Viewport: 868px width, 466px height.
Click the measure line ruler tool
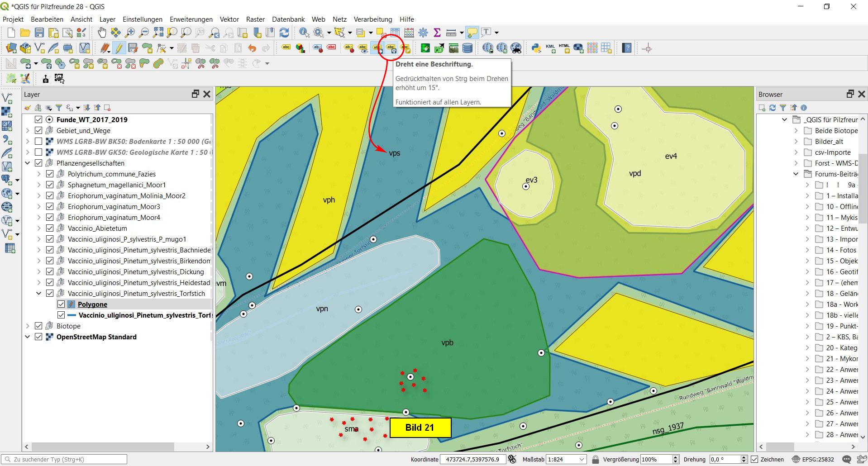451,33
